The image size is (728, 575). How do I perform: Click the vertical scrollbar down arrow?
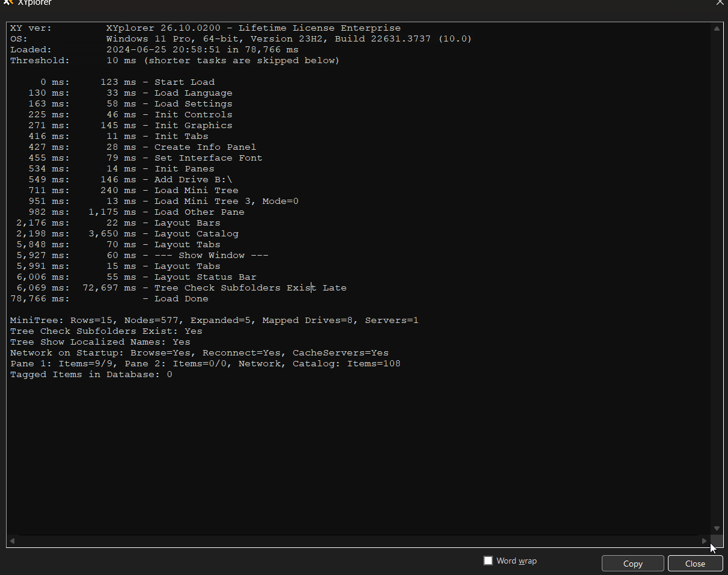(x=717, y=529)
